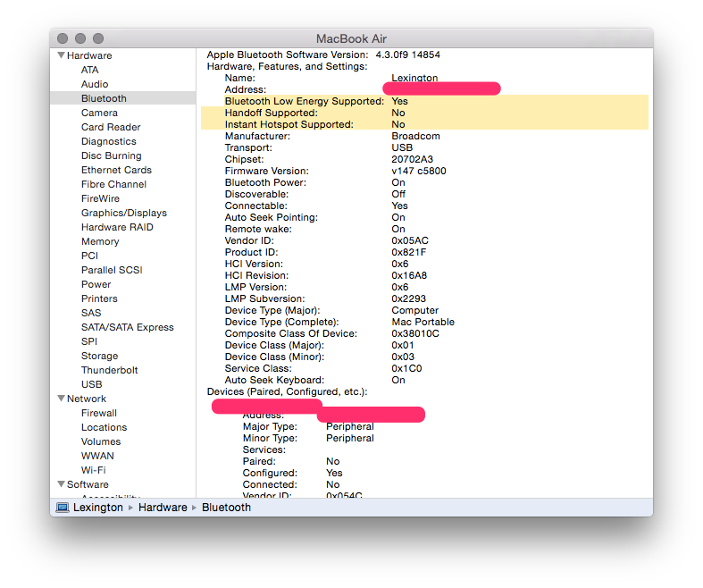Click the 'v147 c5800' firmware value

point(418,171)
